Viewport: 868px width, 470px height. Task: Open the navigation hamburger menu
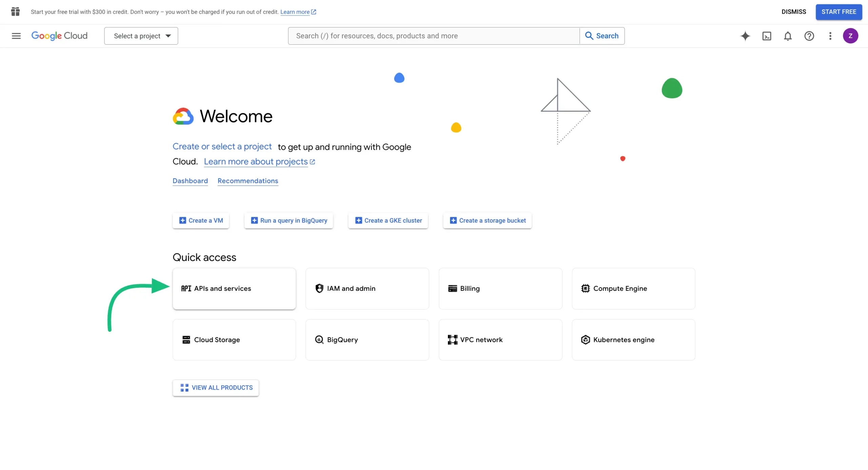(16, 36)
